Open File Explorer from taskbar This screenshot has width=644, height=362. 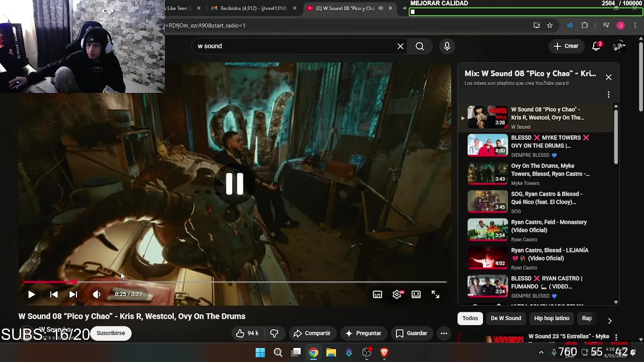331,352
